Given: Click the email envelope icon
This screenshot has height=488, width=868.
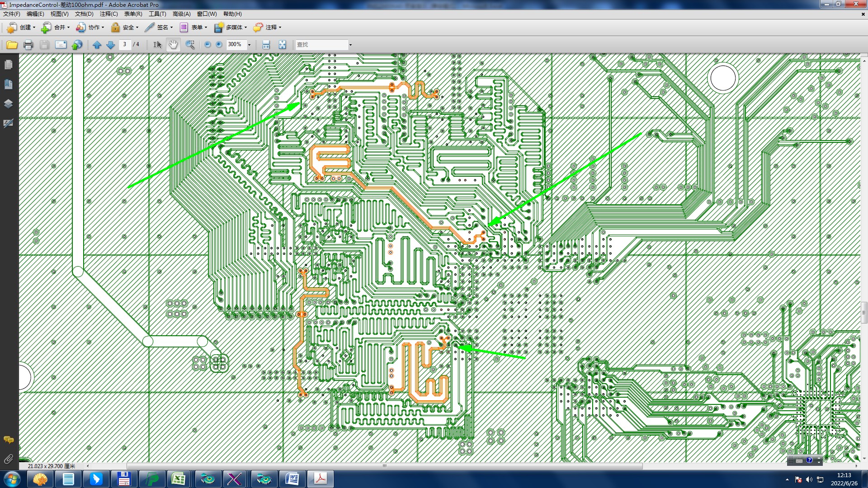Looking at the screenshot, I should click(61, 45).
